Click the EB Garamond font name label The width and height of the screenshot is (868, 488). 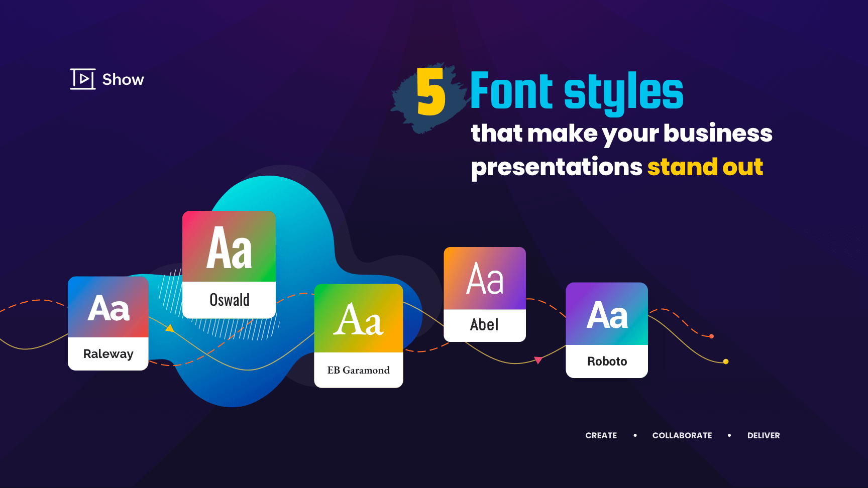[x=358, y=370]
